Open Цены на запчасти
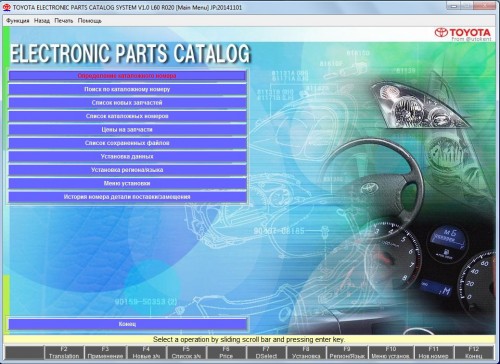500x364 pixels. pyautogui.click(x=127, y=129)
